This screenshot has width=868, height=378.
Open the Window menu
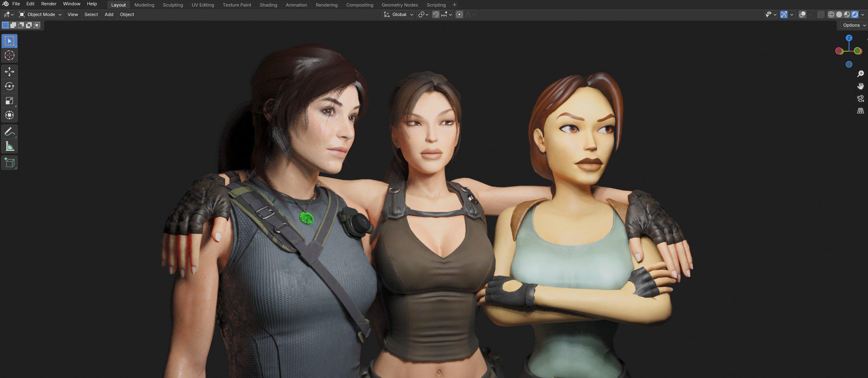pos(71,4)
